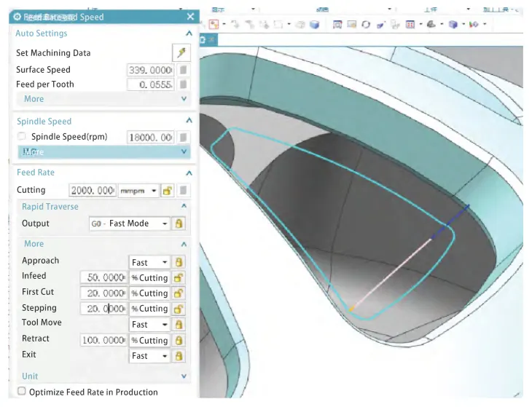Click the calculator icon beside Spindle Speed
This screenshot has height=407, width=532.
pos(184,137)
